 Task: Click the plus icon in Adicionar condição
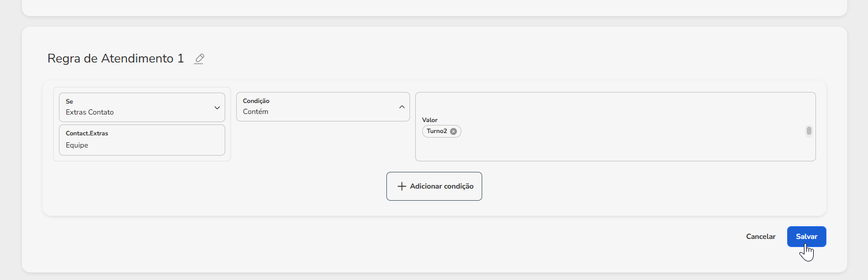[x=402, y=186]
